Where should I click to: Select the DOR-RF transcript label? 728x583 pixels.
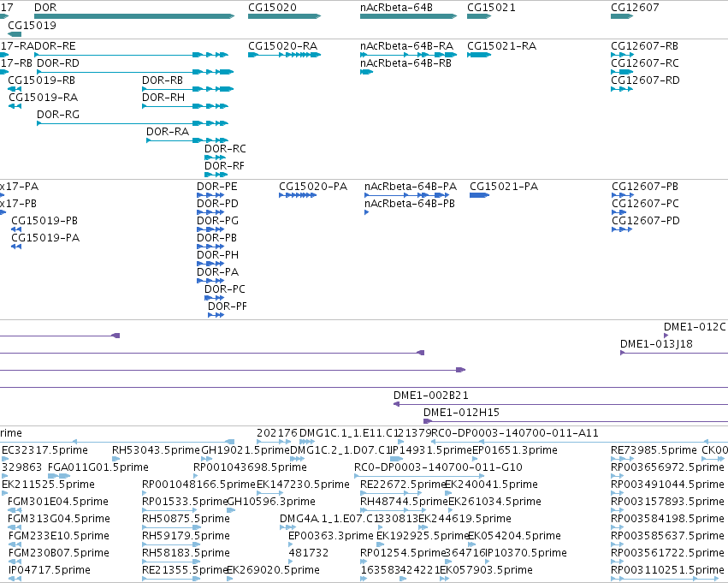[x=224, y=166]
